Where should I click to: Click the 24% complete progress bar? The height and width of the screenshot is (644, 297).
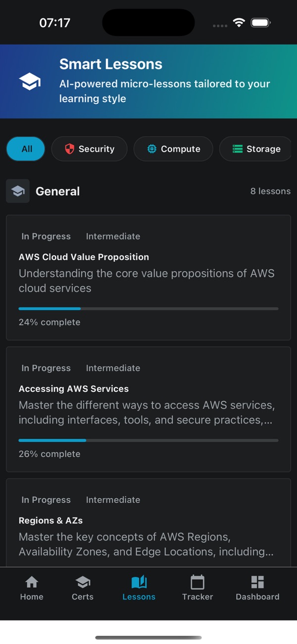point(148,308)
